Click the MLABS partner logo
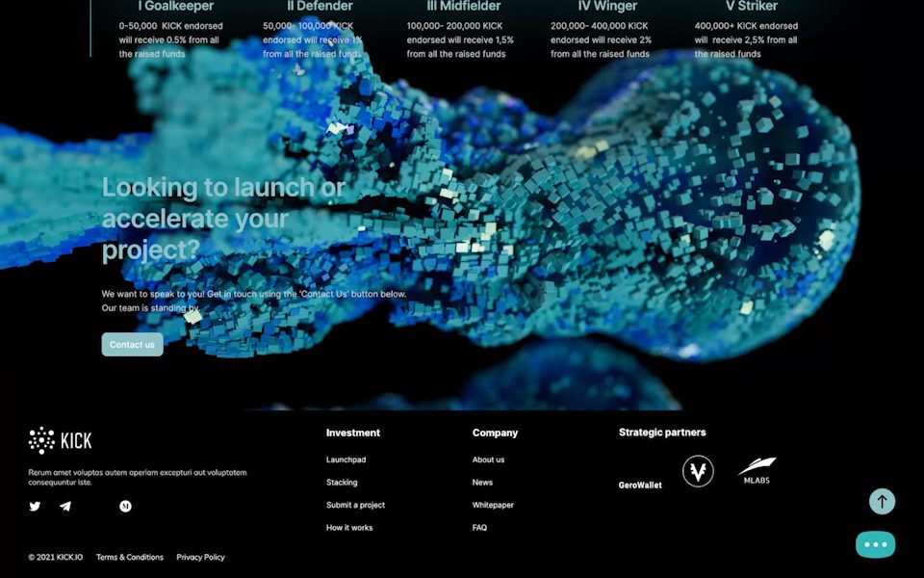 coord(757,471)
